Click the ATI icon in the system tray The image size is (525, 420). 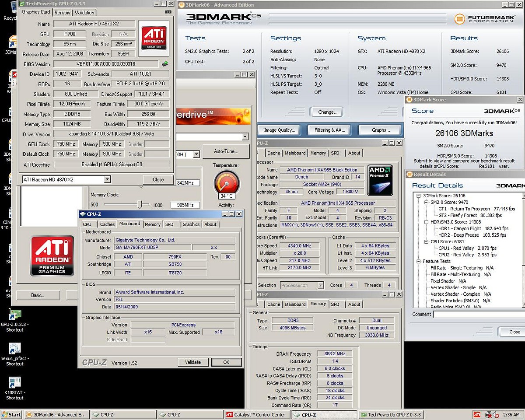click(x=477, y=414)
